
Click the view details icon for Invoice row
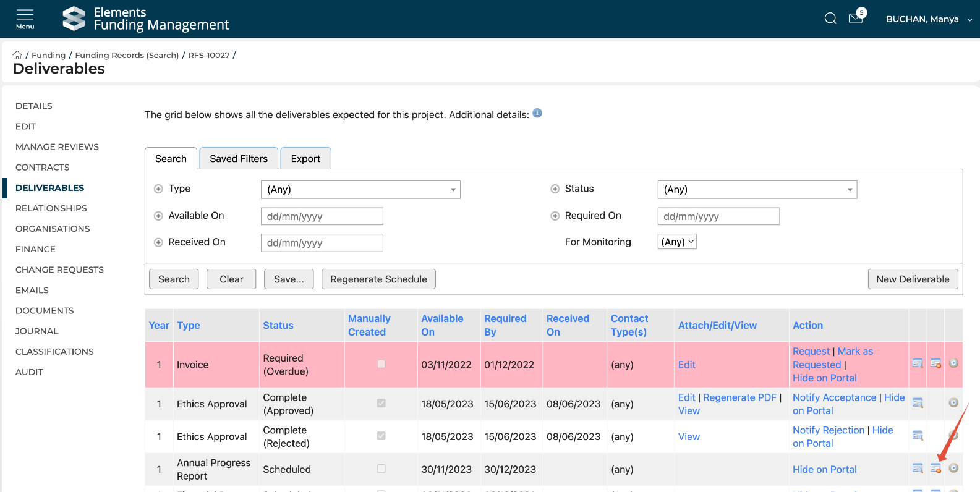(918, 363)
